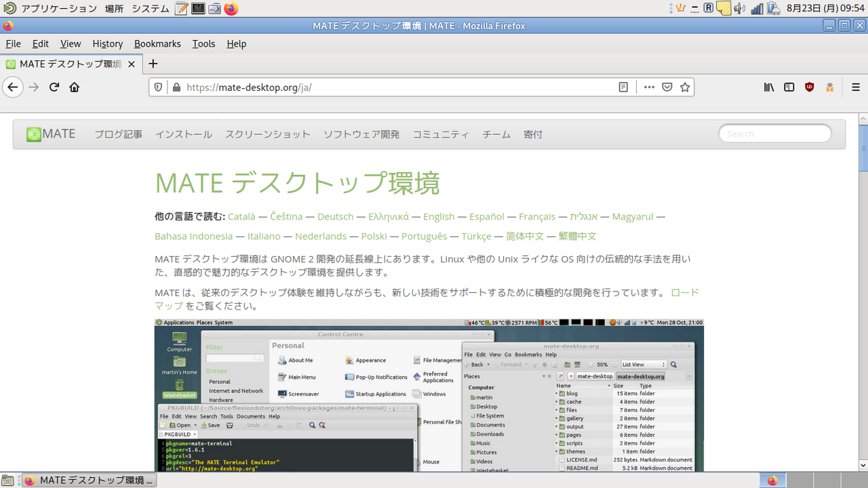868x488 pixels.
Task: Switch language to Bahasa Indonesia
Action: tap(193, 236)
